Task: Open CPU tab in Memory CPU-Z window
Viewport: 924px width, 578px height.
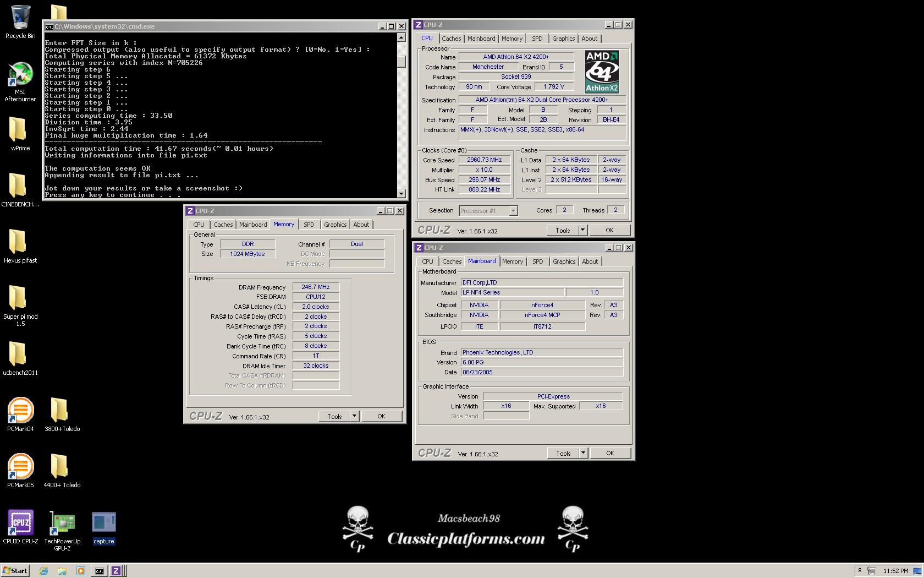Action: (199, 225)
